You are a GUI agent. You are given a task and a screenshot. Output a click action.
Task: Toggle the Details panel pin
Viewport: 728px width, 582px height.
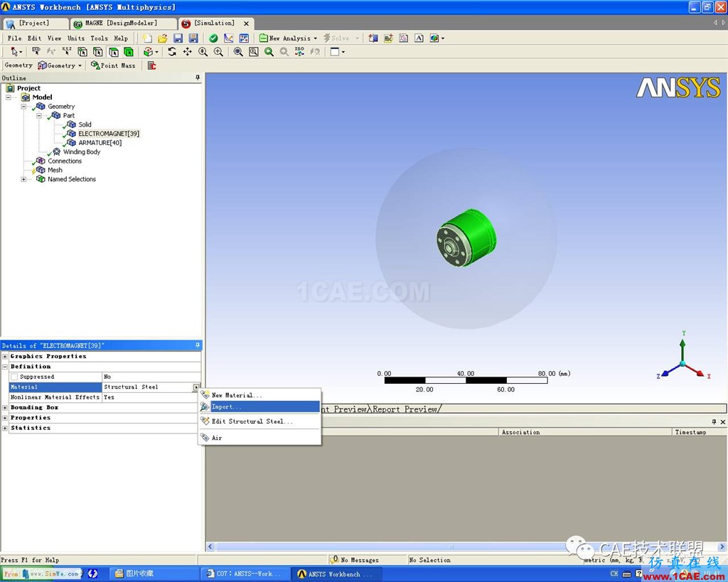[x=198, y=345]
